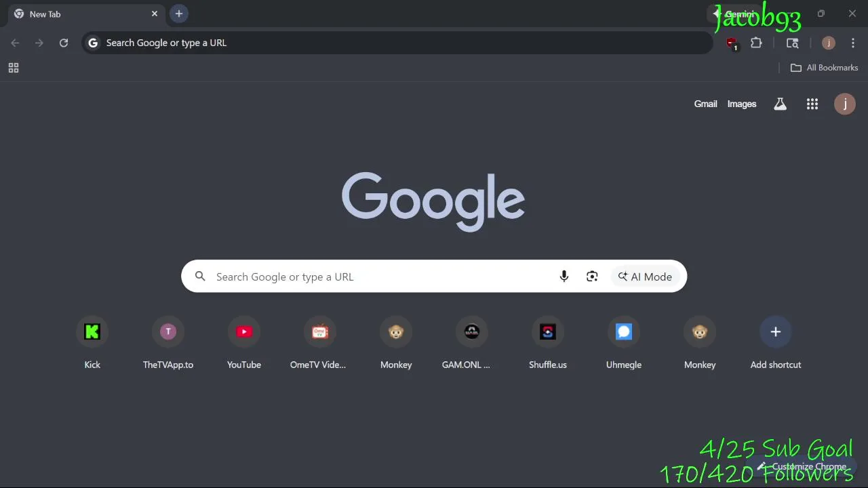868x488 pixels.
Task: Open the Google apps grid
Action: tap(812, 104)
